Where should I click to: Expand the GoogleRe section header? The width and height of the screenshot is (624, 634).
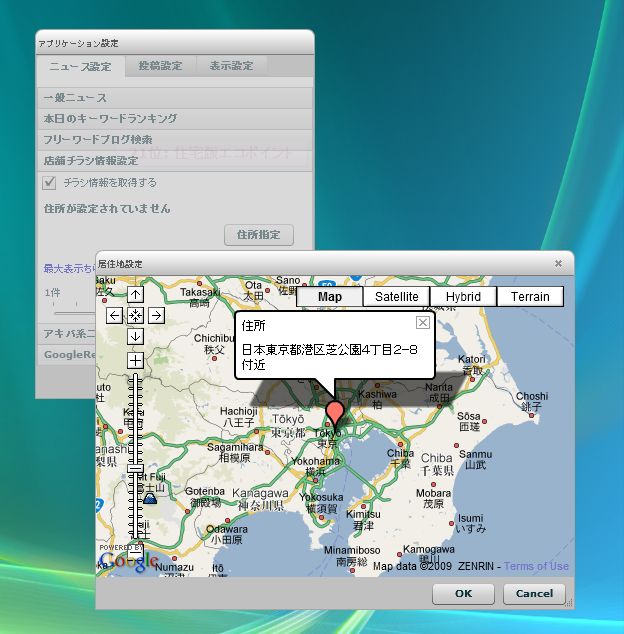67,355
